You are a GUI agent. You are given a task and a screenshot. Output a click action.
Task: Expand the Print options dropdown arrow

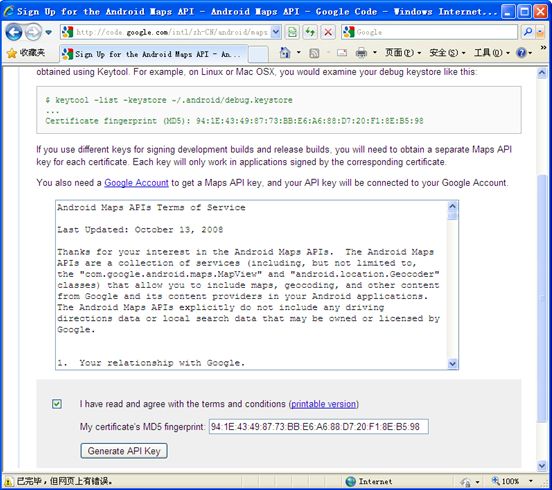[x=375, y=53]
